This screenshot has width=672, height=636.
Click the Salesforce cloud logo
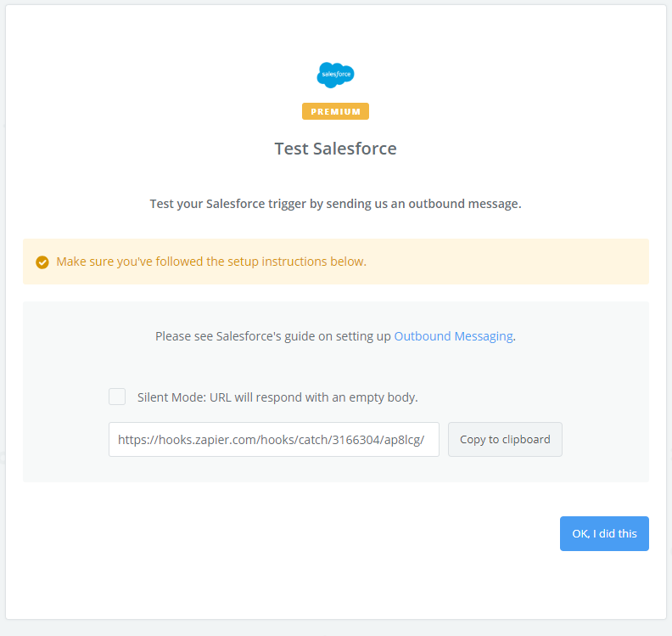[335, 75]
